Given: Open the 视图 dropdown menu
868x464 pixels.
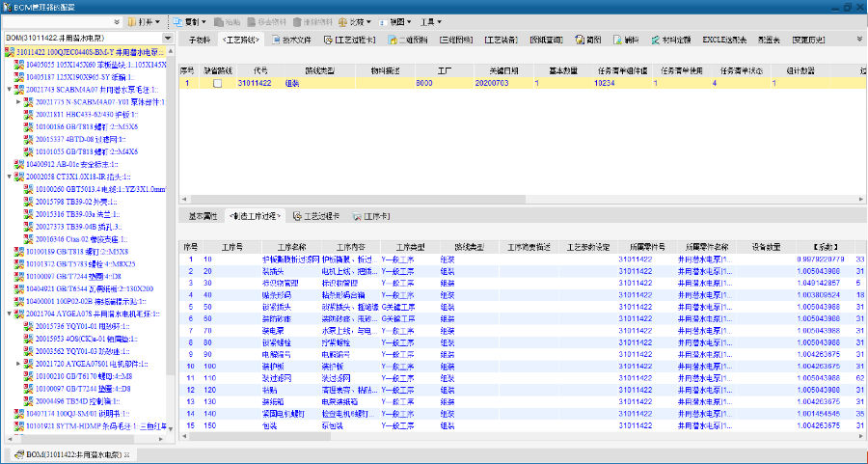Looking at the screenshot, I should pos(396,21).
